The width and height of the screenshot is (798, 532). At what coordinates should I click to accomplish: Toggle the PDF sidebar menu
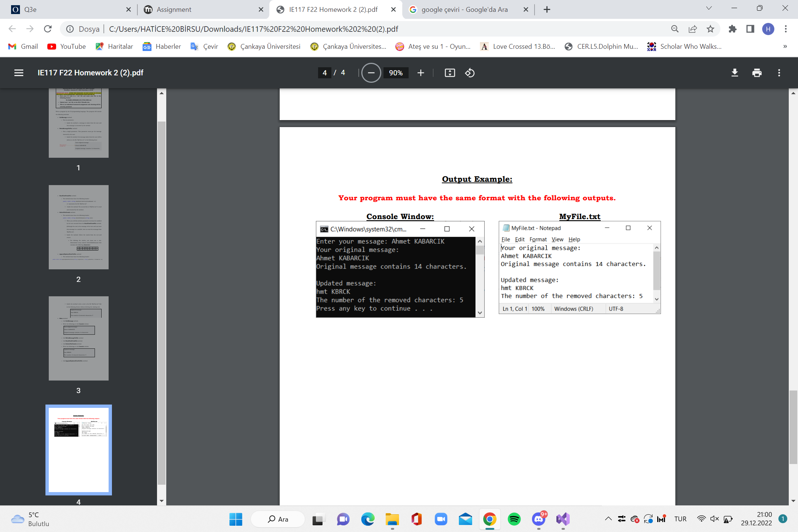(18, 73)
